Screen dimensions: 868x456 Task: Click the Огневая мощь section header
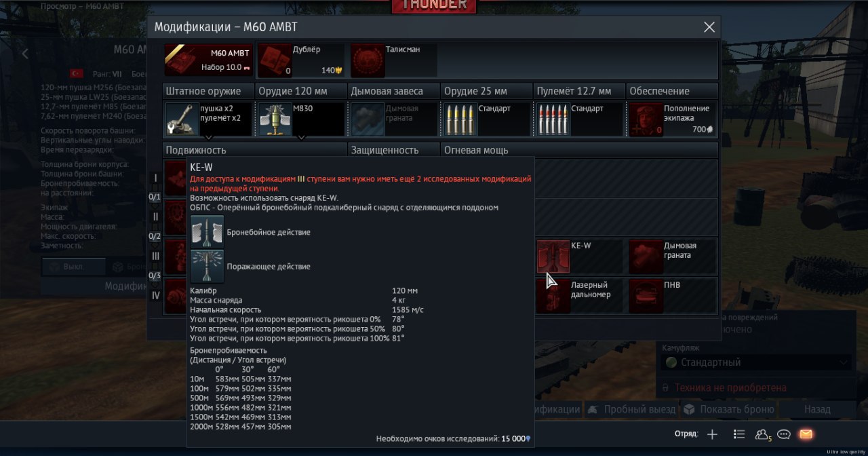click(580, 150)
